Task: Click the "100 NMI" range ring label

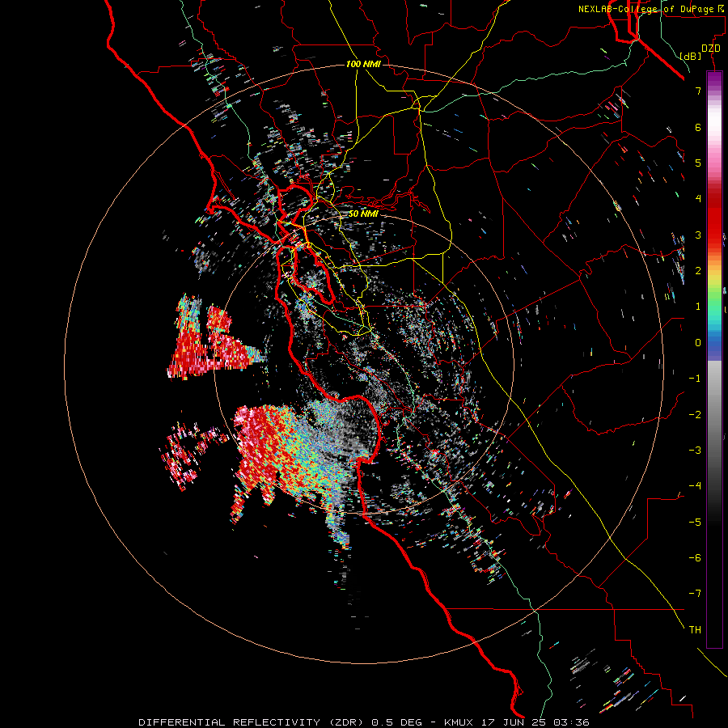Action: coord(363,64)
